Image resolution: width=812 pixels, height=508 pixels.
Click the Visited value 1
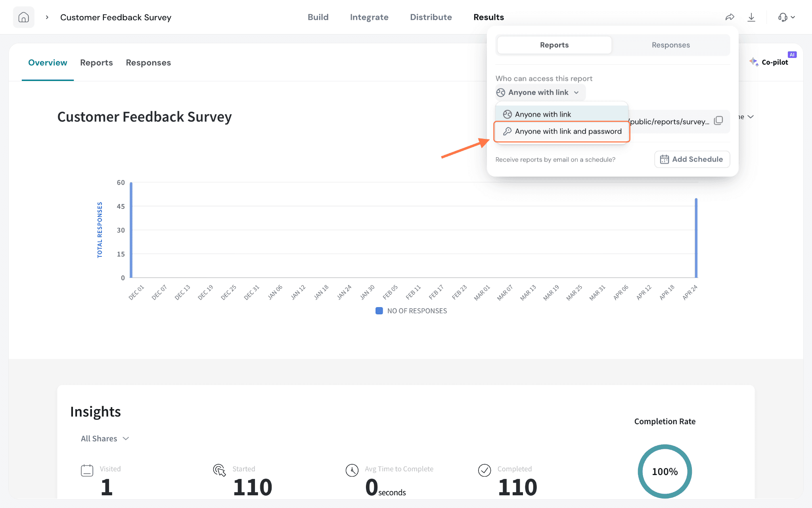point(106,487)
